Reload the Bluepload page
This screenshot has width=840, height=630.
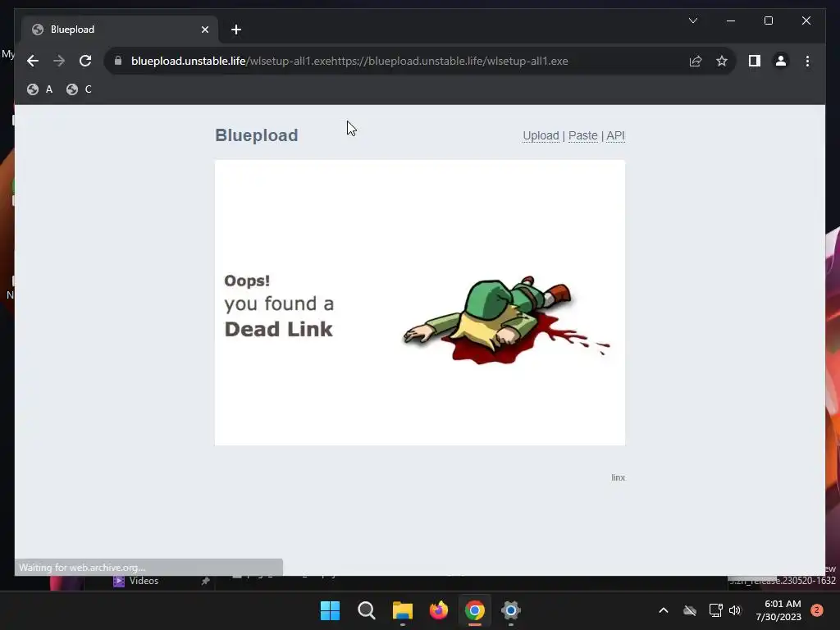(x=85, y=61)
